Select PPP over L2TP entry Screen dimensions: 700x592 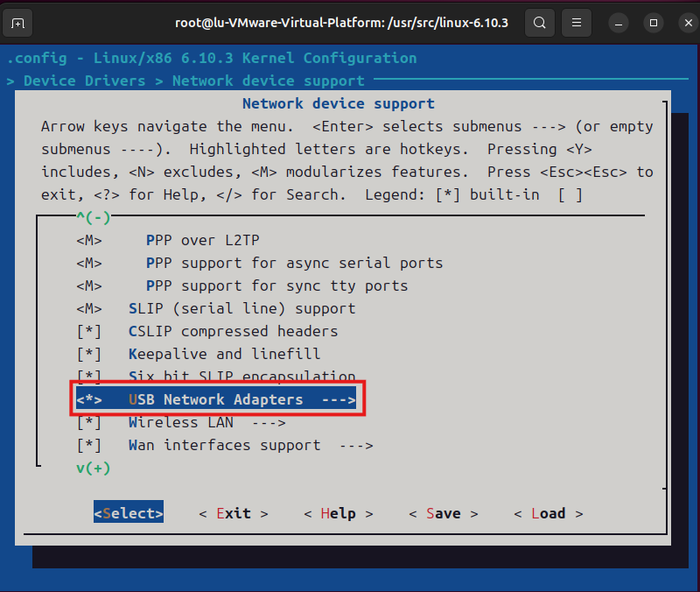click(202, 240)
